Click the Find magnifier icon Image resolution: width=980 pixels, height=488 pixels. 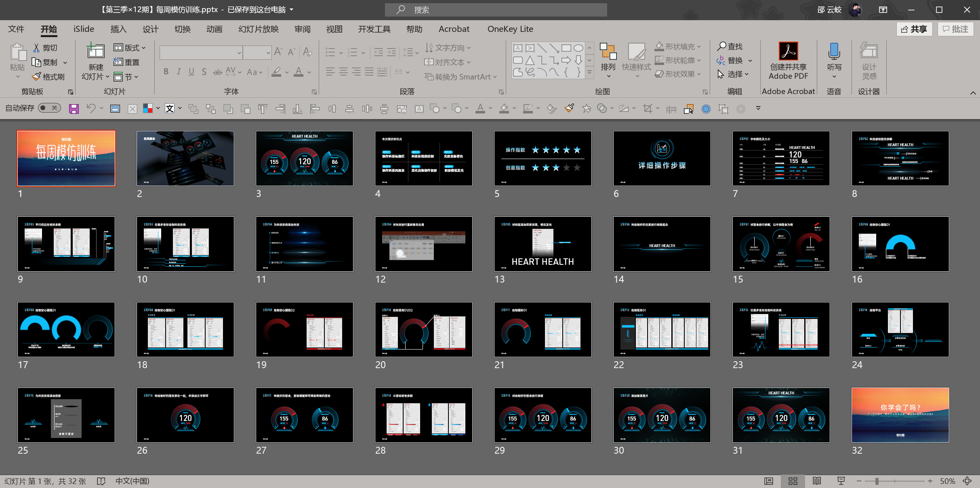(x=721, y=46)
